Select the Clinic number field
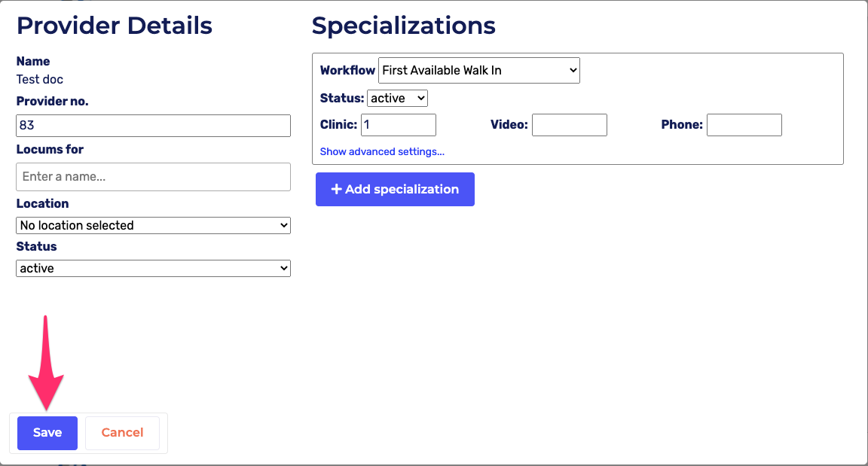 tap(399, 125)
